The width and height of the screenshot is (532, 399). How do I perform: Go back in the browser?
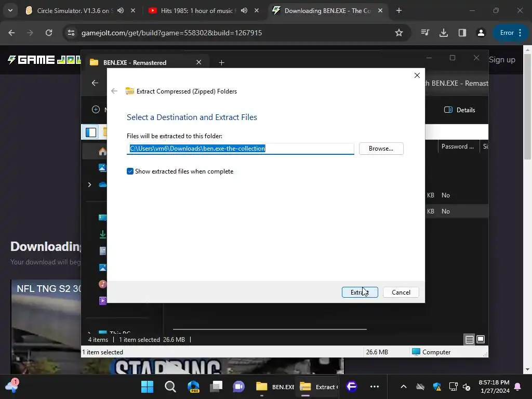tap(11, 33)
